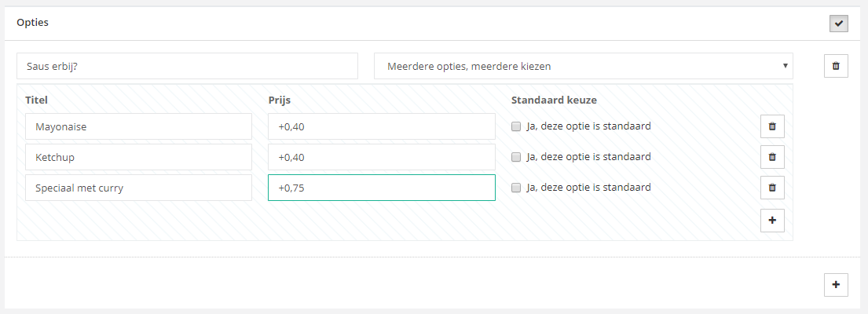The image size is (868, 314).
Task: Check standard choice for Ketchup
Action: pyautogui.click(x=516, y=157)
